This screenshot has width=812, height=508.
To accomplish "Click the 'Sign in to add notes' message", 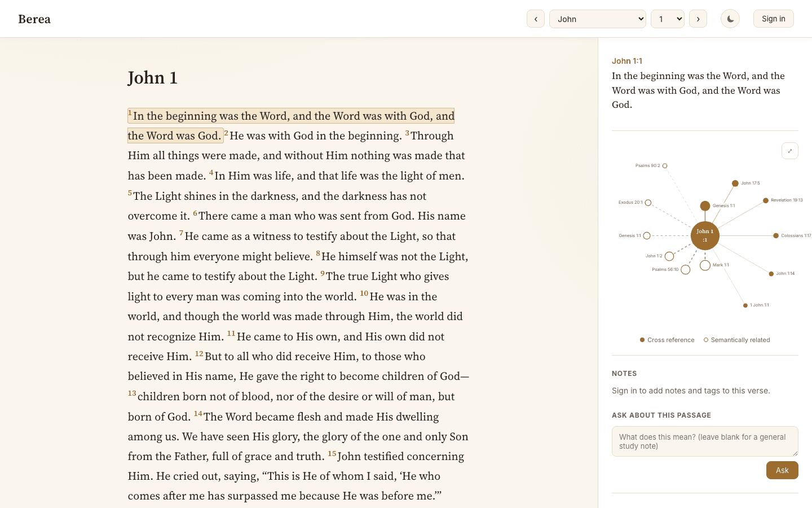I will pyautogui.click(x=691, y=391).
